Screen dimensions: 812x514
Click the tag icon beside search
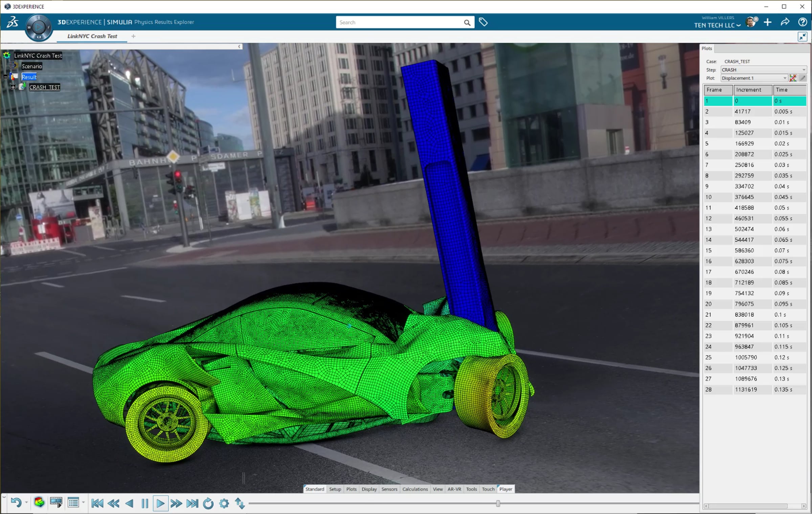(x=483, y=22)
